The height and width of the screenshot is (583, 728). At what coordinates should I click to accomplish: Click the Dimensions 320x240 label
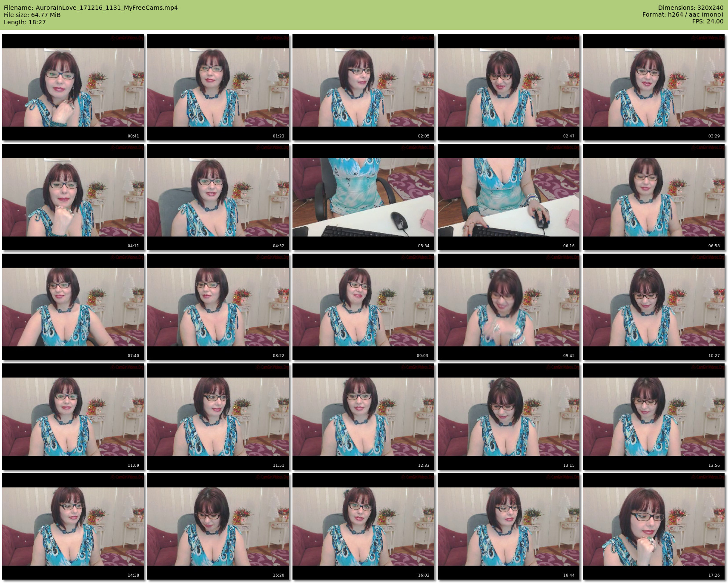tap(691, 8)
